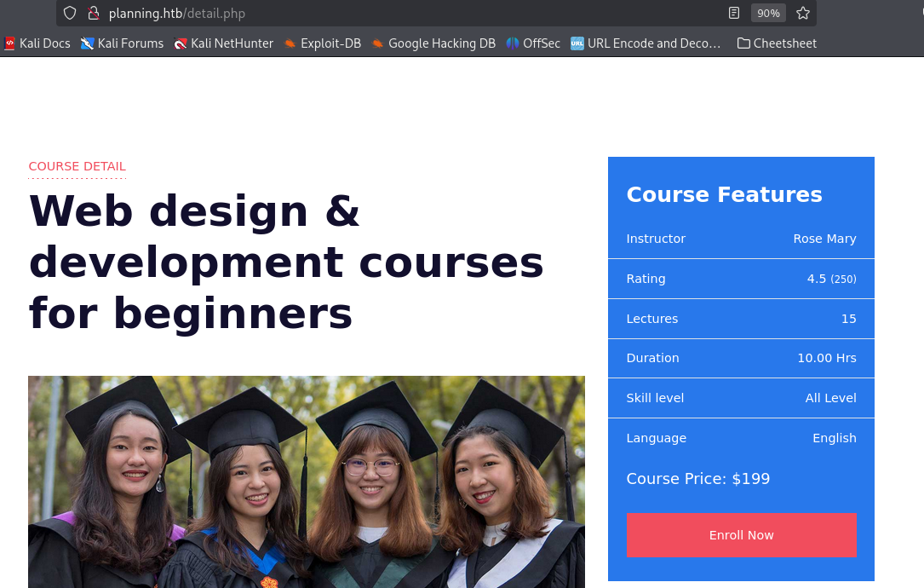The width and height of the screenshot is (924, 588).
Task: Open the OffSec bookmark
Action: (533, 43)
